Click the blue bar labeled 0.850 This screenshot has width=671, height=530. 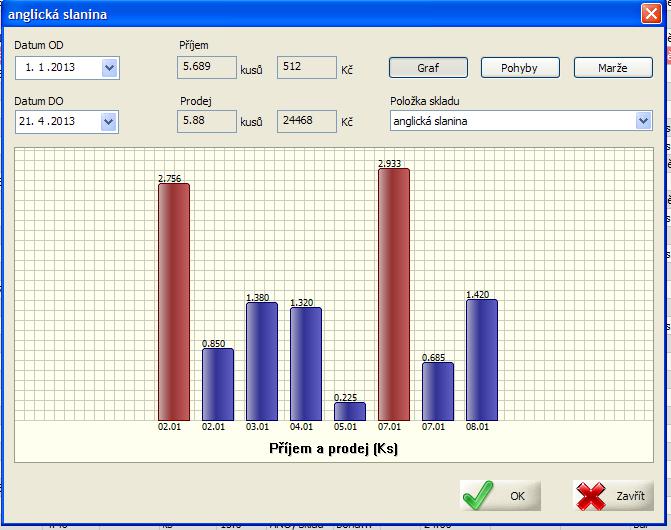pos(217,384)
